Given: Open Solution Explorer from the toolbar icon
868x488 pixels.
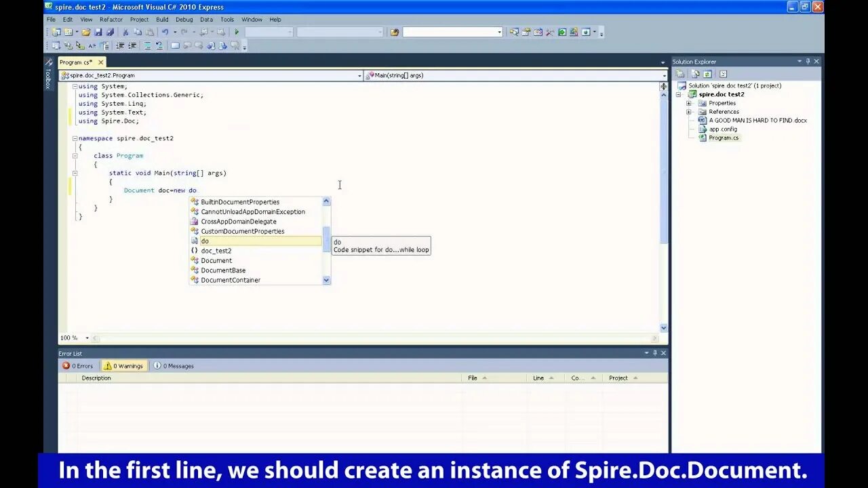Looking at the screenshot, I should pyautogui.click(x=514, y=32).
